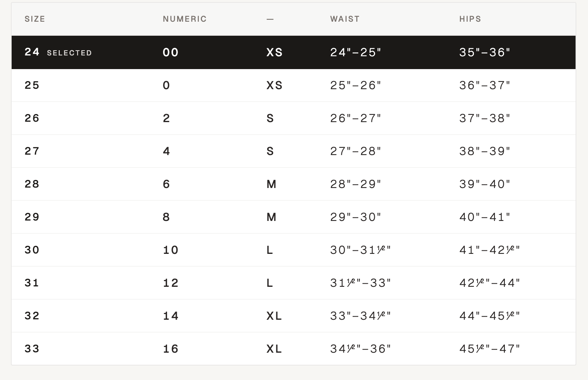Screen dimensions: 588x380
Task: Click the WAIST column header
Action: point(345,19)
